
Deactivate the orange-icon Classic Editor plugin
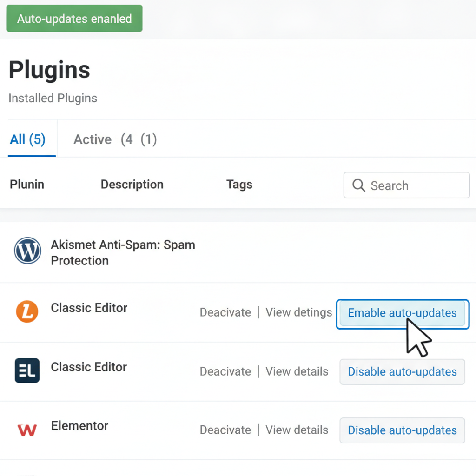coord(225,312)
